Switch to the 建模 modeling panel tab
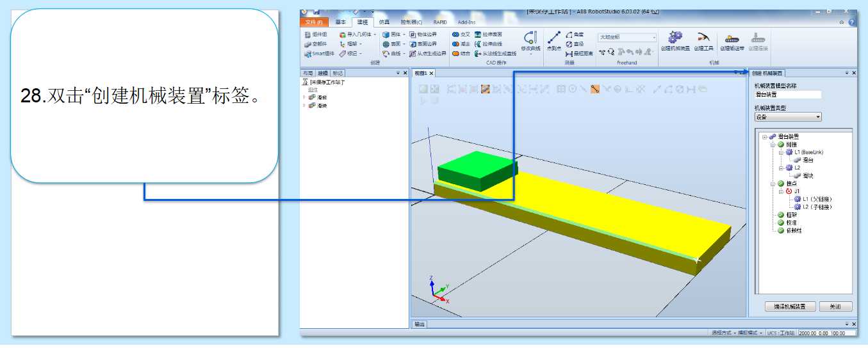This screenshot has width=868, height=348. 323,73
